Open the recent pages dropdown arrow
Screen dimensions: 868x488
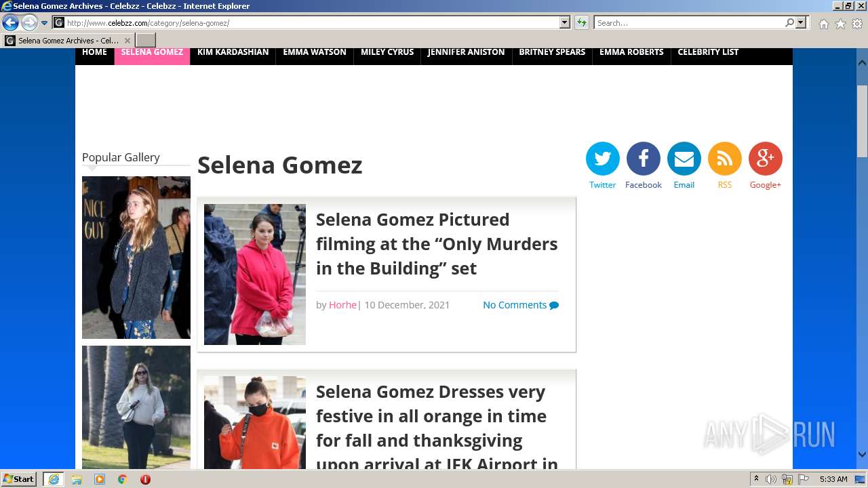[44, 23]
